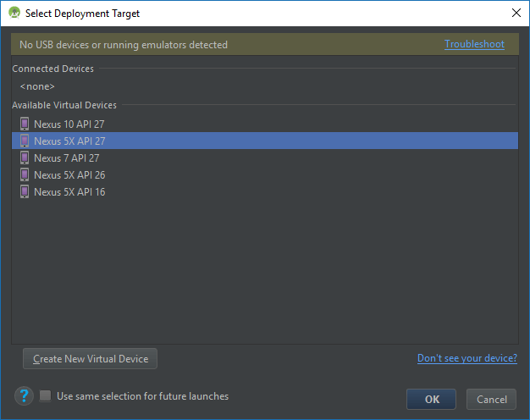Click the device icon beside Nexus 10 API 27
This screenshot has width=530, height=420.
[x=25, y=124]
